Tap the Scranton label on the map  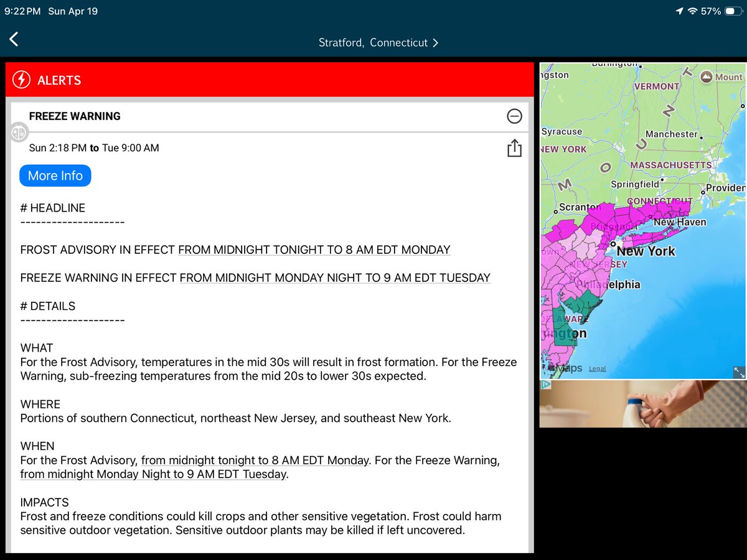pos(580,207)
